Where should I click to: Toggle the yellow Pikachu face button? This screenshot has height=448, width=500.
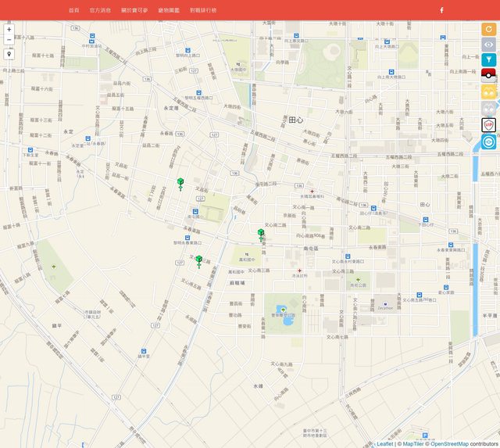(x=488, y=92)
